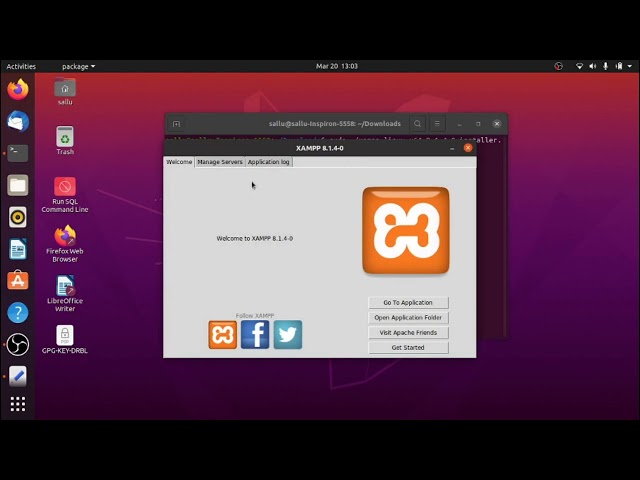Switch to the Manage Servers tab

click(x=220, y=162)
